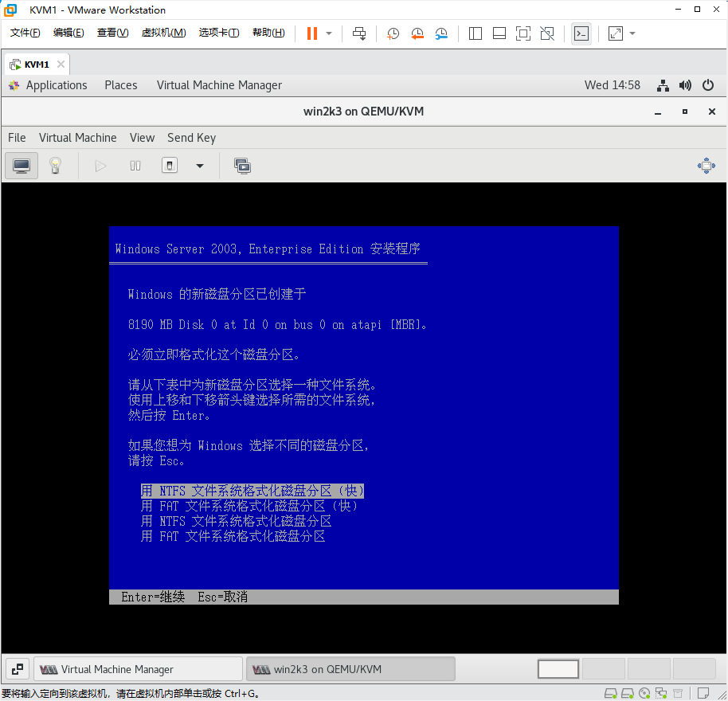Enter full screen mode
The height and width of the screenshot is (701, 728).
[x=523, y=33]
